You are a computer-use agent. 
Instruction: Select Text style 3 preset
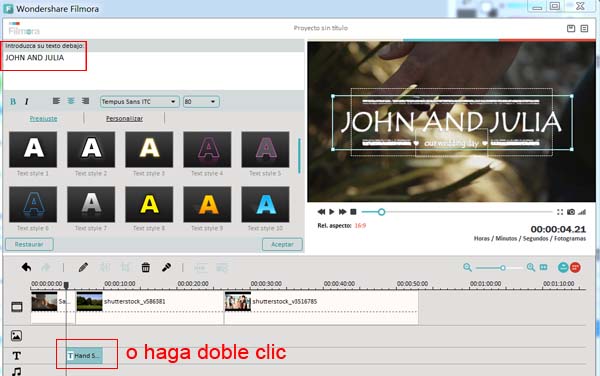pos(149,150)
